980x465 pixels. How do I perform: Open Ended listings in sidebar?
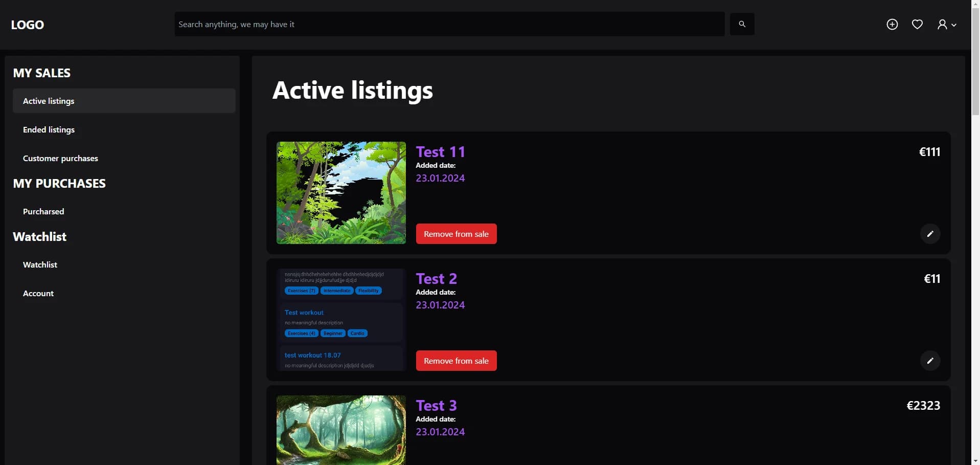[x=49, y=130]
